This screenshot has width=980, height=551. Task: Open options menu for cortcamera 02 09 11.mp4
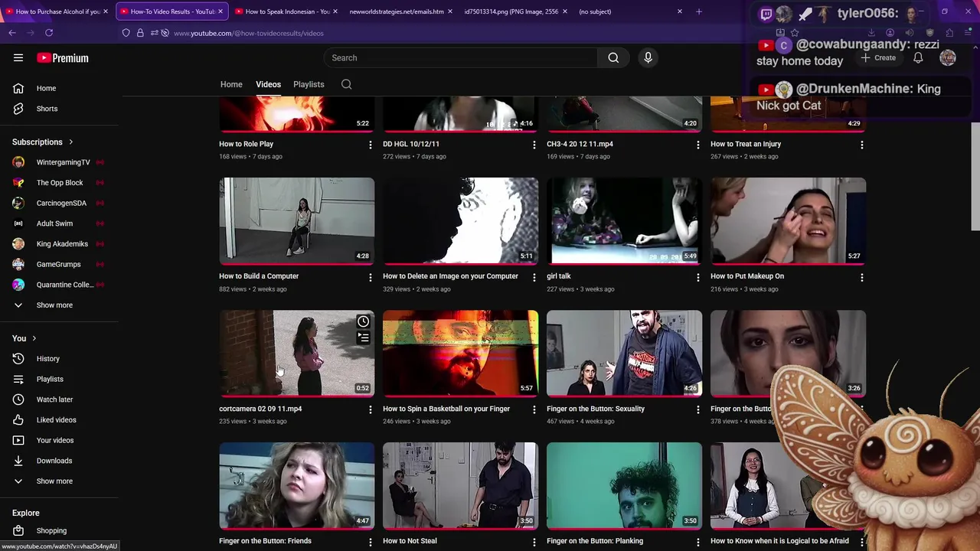(371, 409)
